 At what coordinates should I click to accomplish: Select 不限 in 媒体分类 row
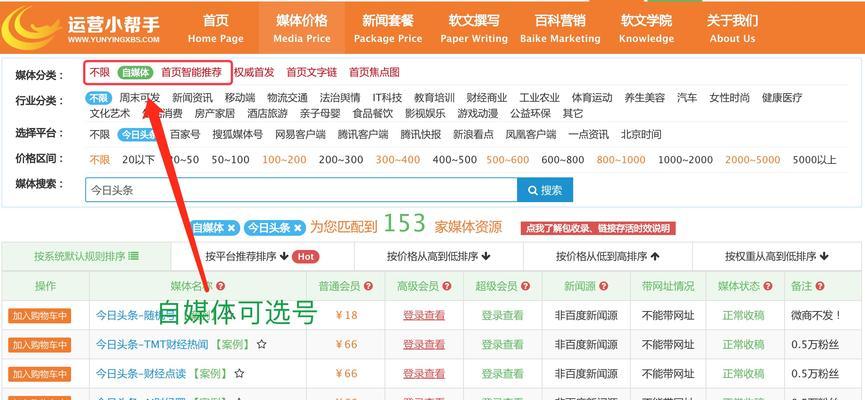click(x=100, y=72)
